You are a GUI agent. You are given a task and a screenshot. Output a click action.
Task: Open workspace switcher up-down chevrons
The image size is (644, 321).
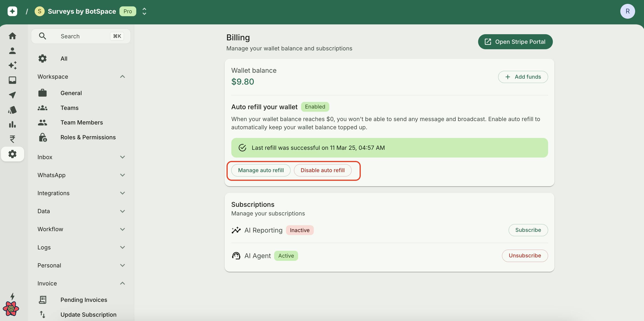[144, 11]
